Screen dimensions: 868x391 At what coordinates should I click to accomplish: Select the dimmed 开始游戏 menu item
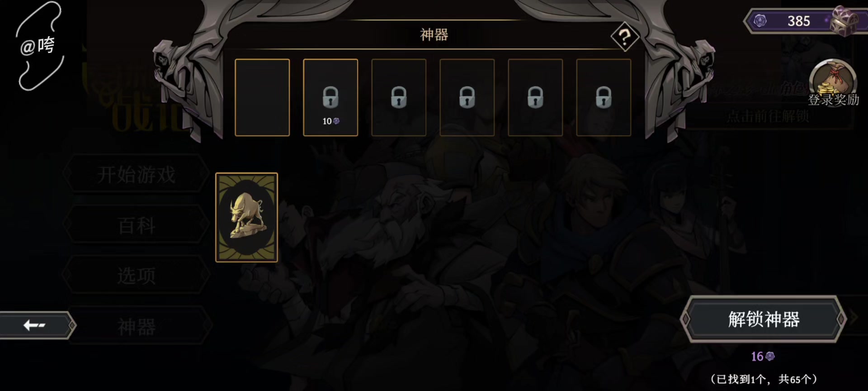(x=136, y=174)
